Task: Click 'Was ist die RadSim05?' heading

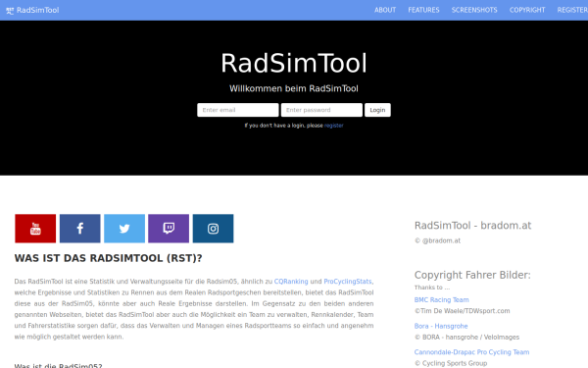Action: pyautogui.click(x=58, y=365)
